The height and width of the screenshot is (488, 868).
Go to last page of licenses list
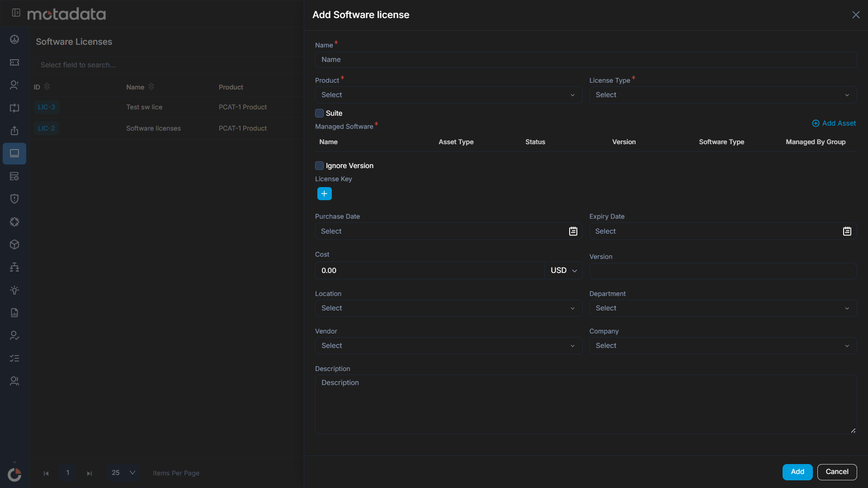coord(90,473)
